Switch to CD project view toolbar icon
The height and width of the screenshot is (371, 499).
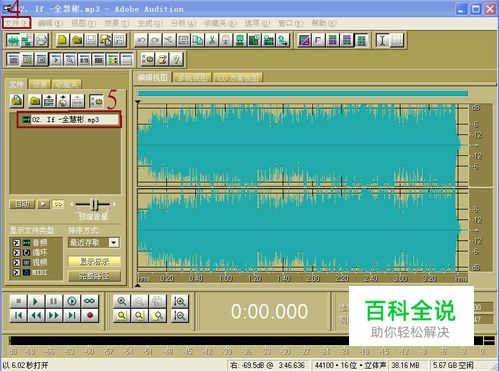point(41,41)
